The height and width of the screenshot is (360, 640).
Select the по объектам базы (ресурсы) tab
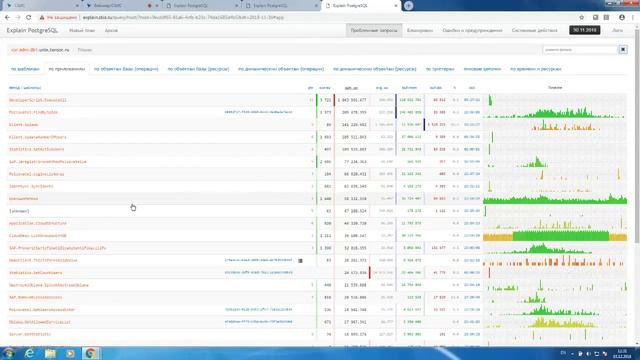coord(198,69)
